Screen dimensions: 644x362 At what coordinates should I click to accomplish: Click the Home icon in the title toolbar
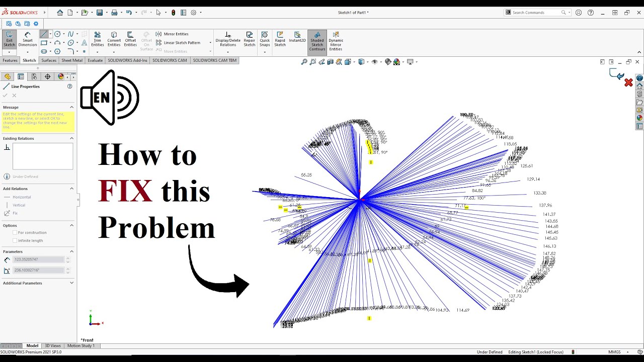[x=60, y=13]
